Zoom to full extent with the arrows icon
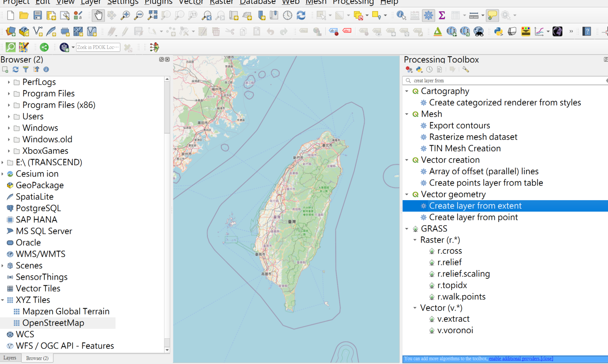The width and height of the screenshot is (608, 364). [x=152, y=15]
